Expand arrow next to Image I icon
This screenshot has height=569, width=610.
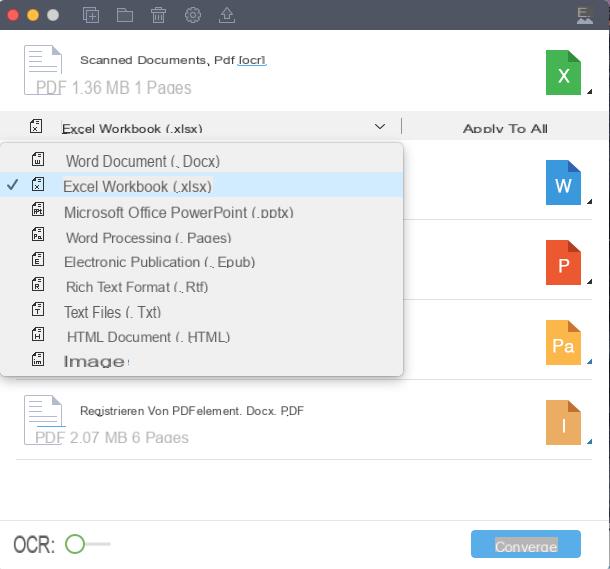[x=589, y=441]
